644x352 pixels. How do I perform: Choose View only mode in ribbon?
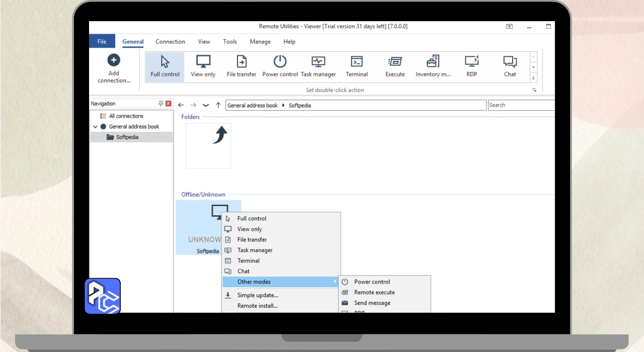point(203,66)
